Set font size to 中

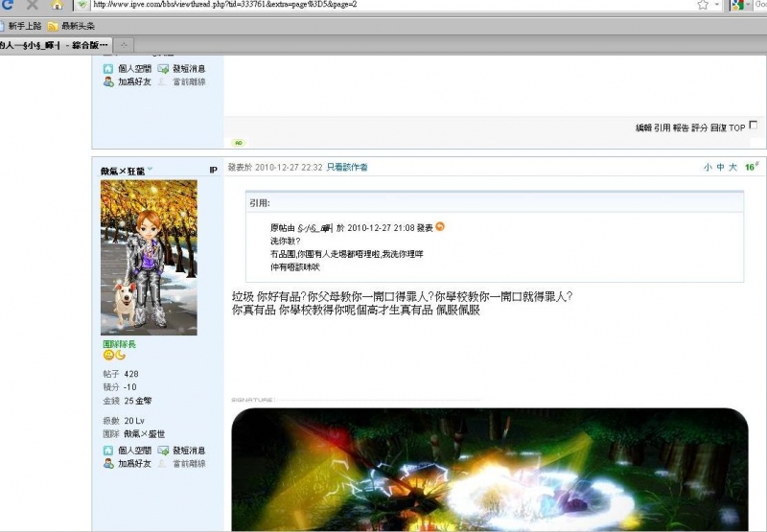pyautogui.click(x=720, y=167)
